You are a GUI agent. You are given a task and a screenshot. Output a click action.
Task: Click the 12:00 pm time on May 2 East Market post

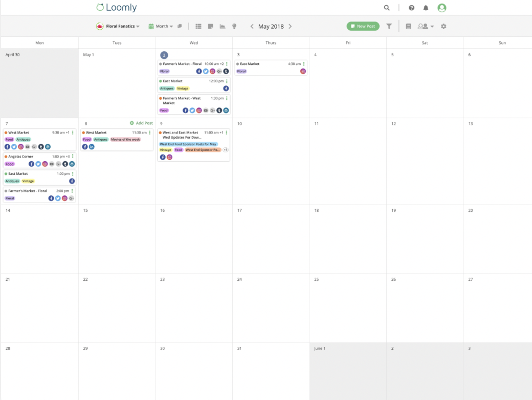(216, 81)
